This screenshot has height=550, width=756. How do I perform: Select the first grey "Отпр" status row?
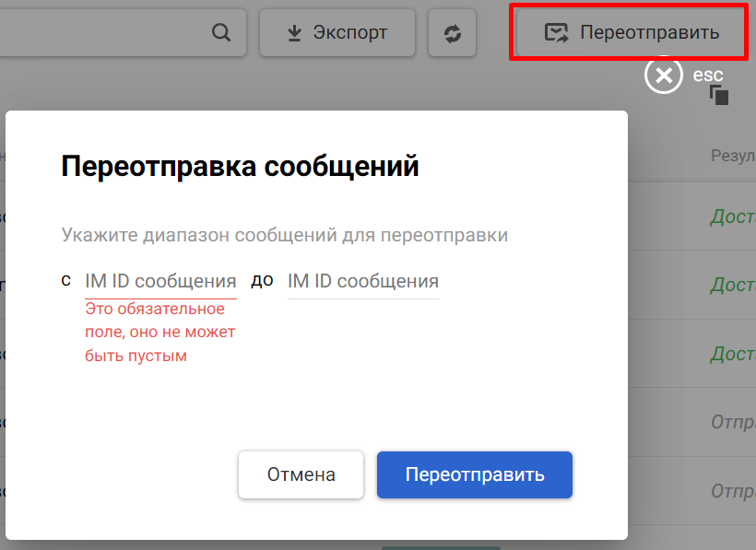pyautogui.click(x=732, y=422)
